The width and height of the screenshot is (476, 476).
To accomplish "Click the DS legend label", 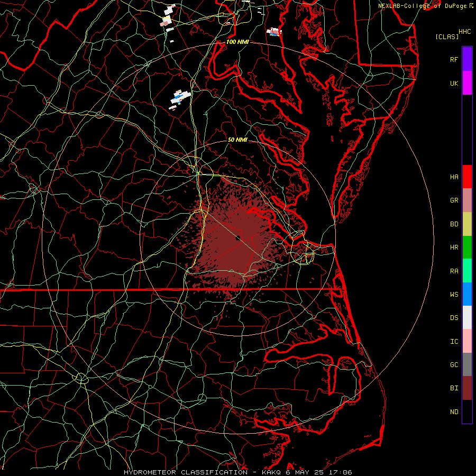I will pyautogui.click(x=454, y=318).
